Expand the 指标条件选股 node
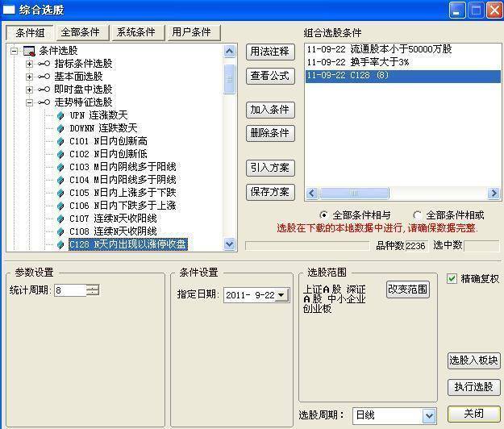The width and height of the screenshot is (504, 429). [x=29, y=64]
